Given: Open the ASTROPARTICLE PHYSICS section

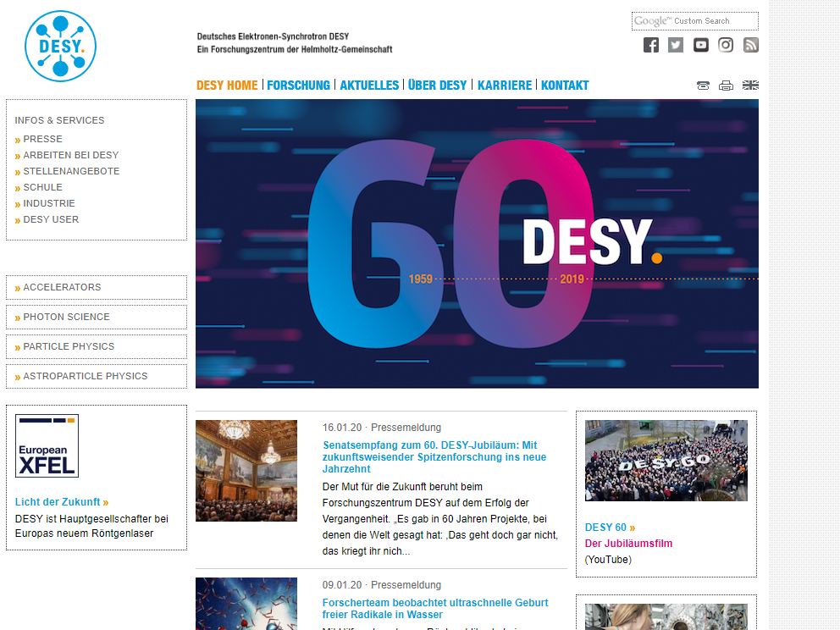Looking at the screenshot, I should [97, 376].
